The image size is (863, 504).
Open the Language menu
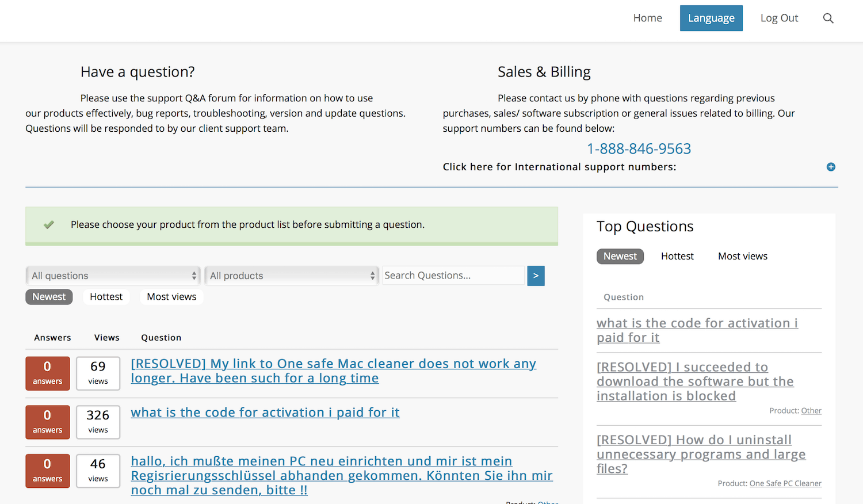pos(711,18)
